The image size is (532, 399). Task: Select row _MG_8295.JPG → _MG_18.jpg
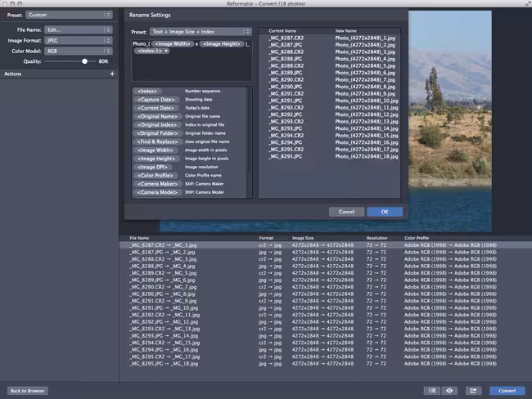pyautogui.click(x=326, y=364)
